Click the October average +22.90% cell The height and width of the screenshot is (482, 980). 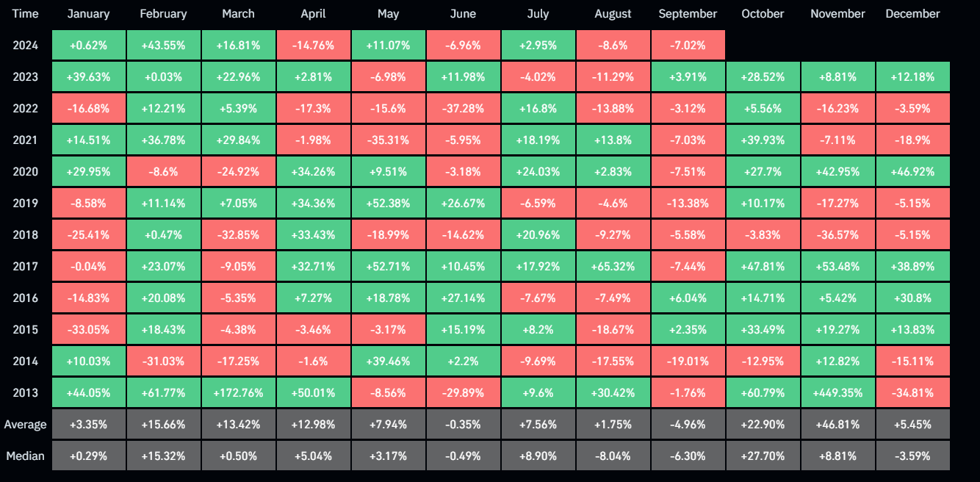(x=763, y=425)
